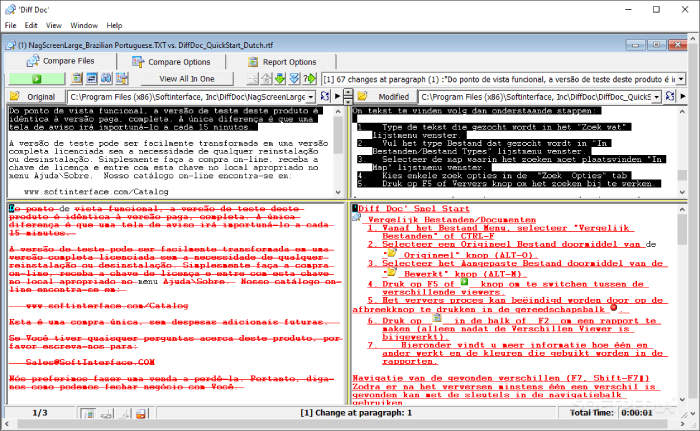Open the Window menu
Image resolution: width=700 pixels, height=431 pixels.
(x=84, y=25)
